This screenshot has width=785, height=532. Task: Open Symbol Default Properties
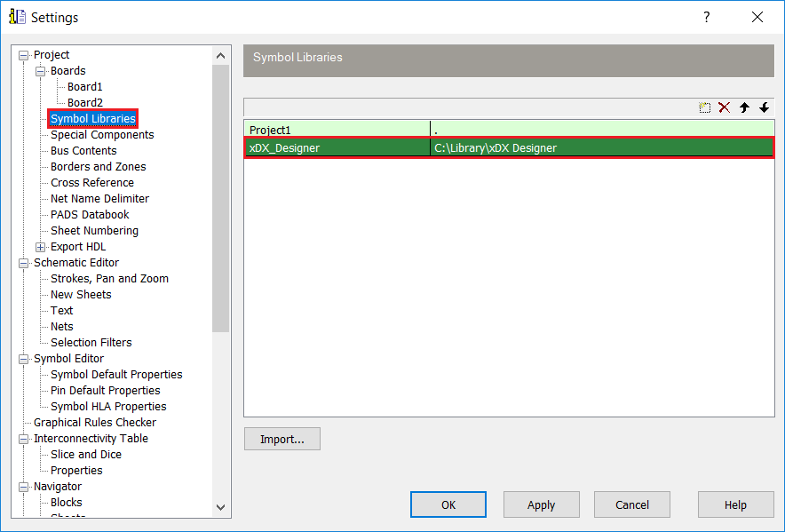coord(116,375)
